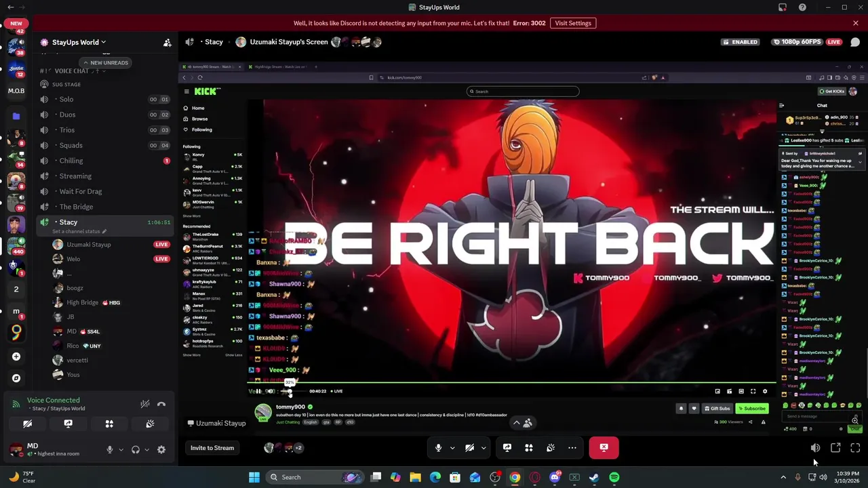Click the share screen button in voice panel
The image size is (868, 488).
[68, 424]
